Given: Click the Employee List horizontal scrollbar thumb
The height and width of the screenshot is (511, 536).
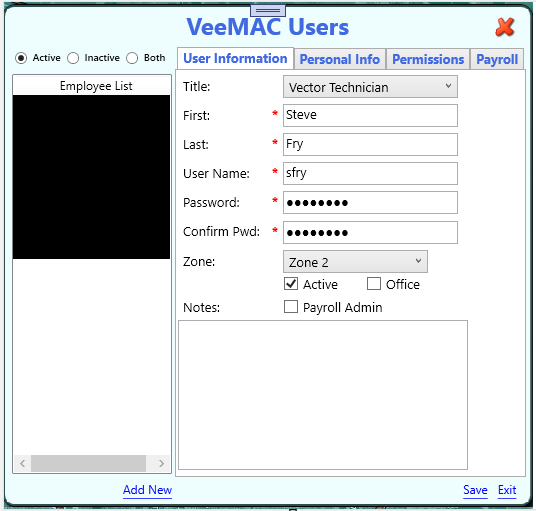Looking at the screenshot, I should click(x=89, y=463).
